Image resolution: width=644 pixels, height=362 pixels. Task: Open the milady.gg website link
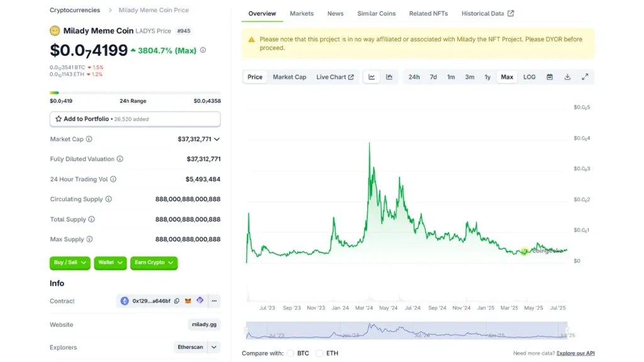[204, 324]
